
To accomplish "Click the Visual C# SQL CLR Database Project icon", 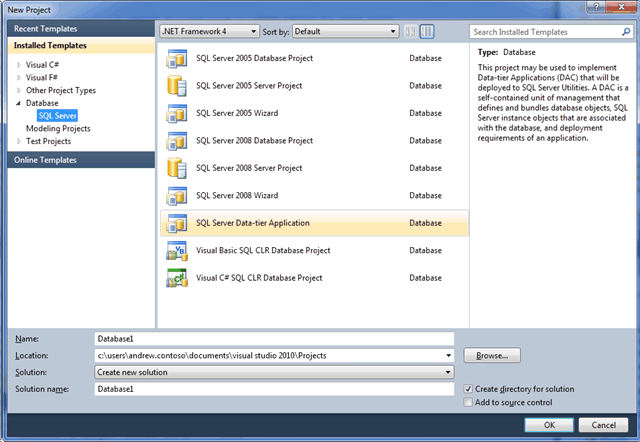I will click(x=177, y=278).
